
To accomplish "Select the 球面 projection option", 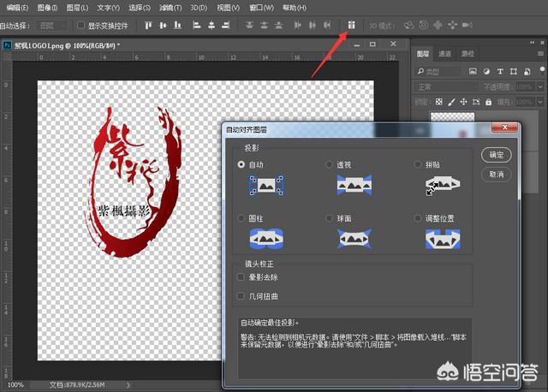I will pyautogui.click(x=330, y=218).
